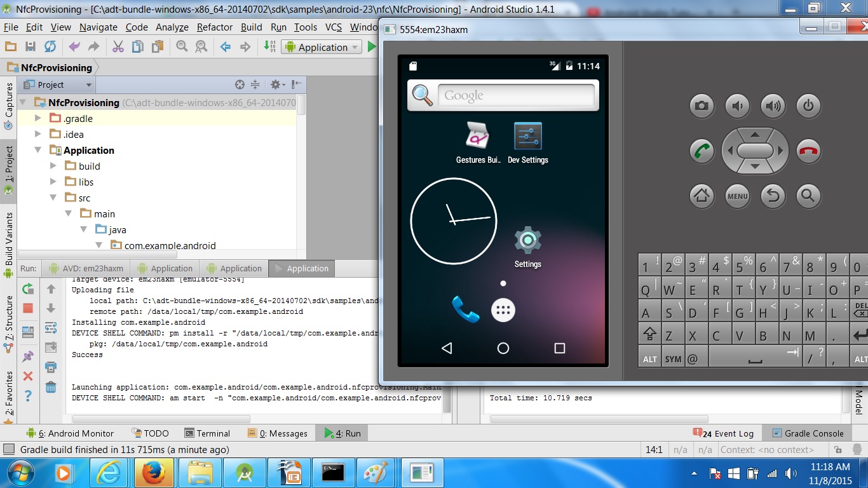Open the Settings app on the Android screen
Viewport: 868px width, 488px height.
click(527, 247)
